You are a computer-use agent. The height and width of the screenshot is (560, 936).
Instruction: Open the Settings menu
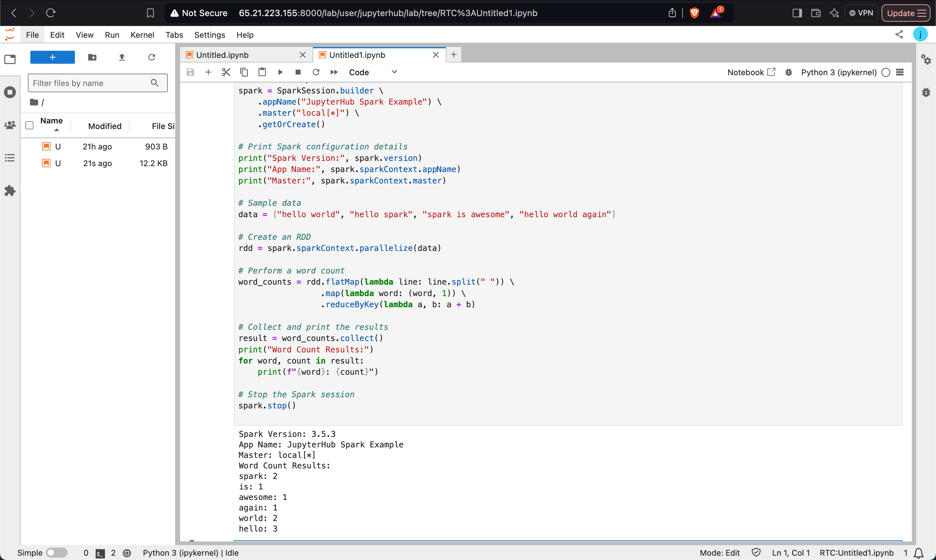tap(210, 35)
